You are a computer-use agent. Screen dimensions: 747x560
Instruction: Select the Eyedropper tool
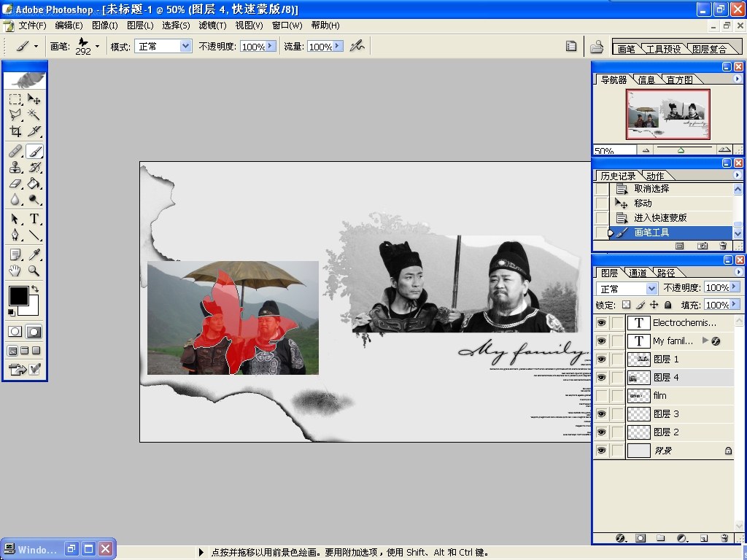(x=34, y=254)
